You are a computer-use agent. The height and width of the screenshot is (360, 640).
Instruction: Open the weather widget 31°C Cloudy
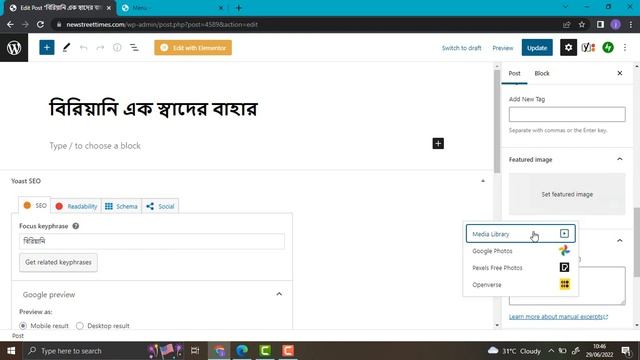pyautogui.click(x=514, y=351)
